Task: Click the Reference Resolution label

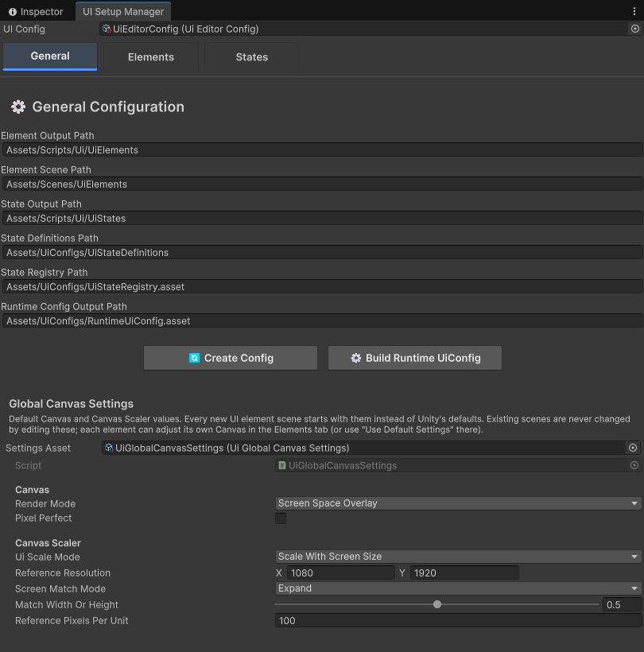Action: tap(63, 572)
